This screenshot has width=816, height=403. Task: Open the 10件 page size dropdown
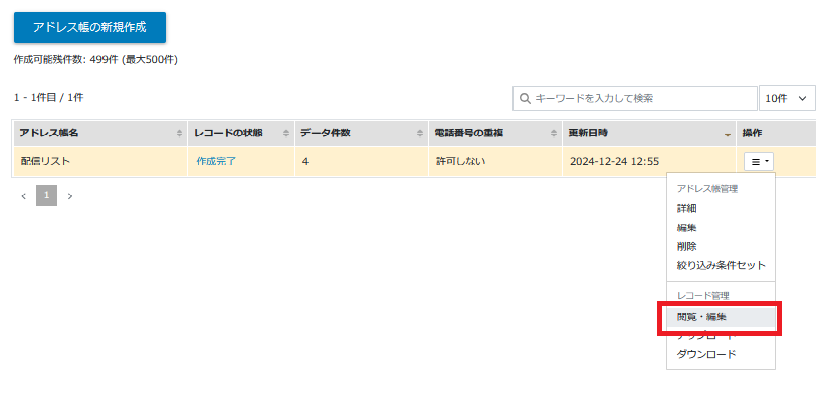point(787,98)
